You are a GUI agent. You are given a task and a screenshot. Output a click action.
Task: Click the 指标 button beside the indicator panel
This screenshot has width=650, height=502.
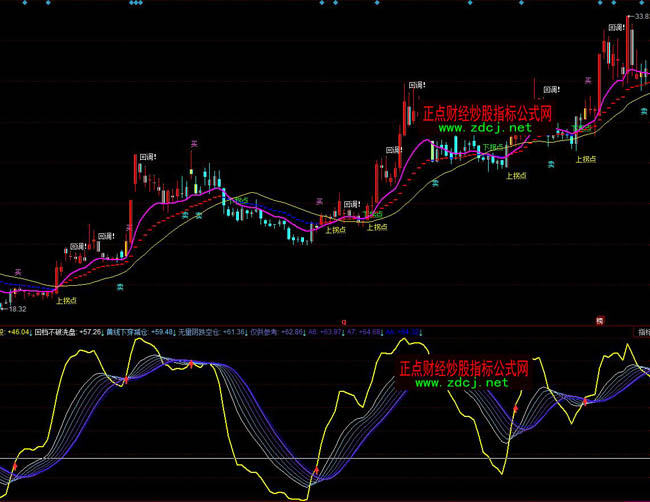pos(643,332)
